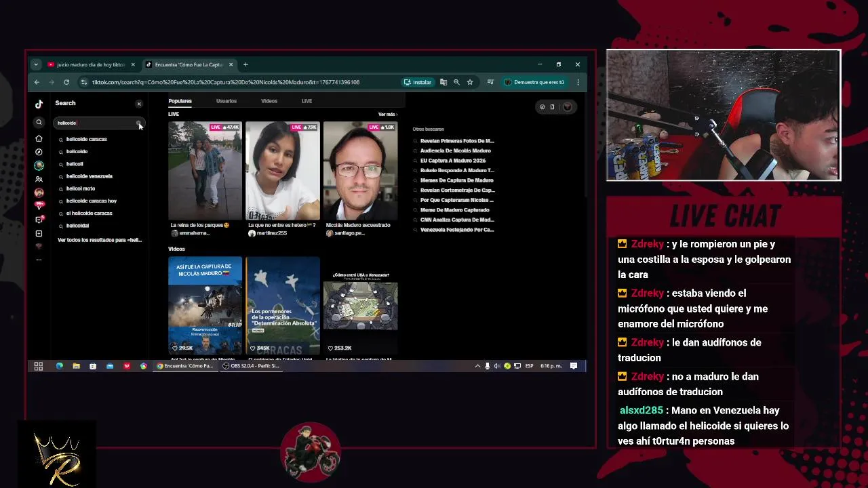This screenshot has height=488, width=868.
Task: Click the zoom magnifier icon in address bar
Action: (456, 82)
